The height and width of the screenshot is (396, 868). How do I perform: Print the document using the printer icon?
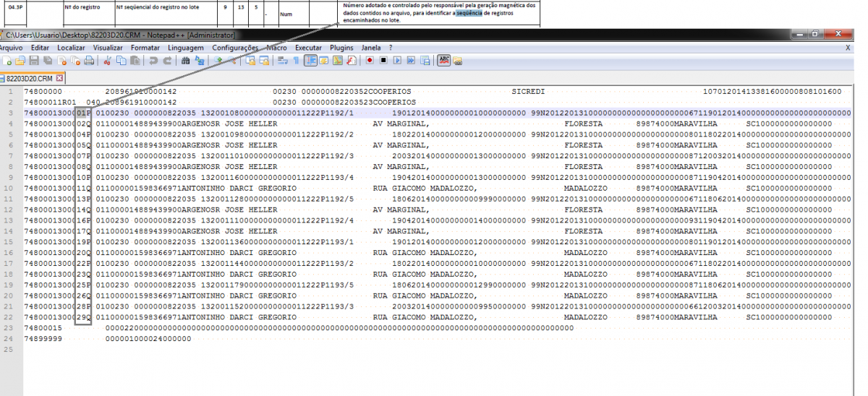[89, 60]
